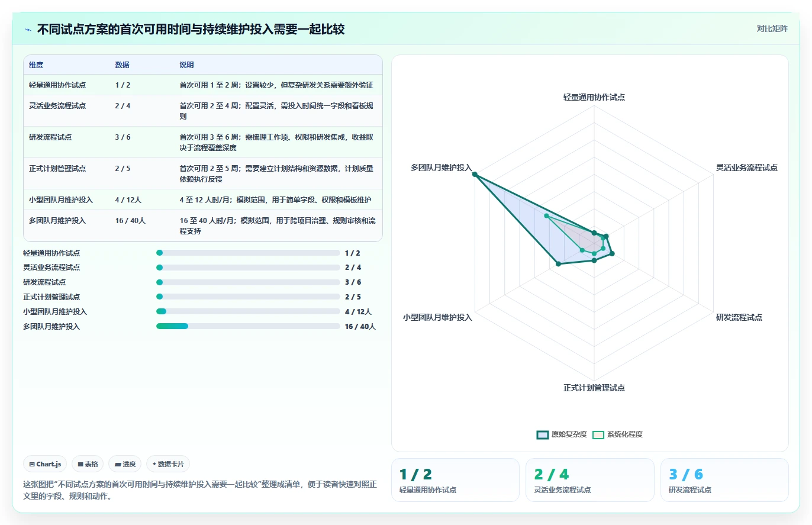The height and width of the screenshot is (525, 812).
Task: Select 灵活业务流程试点 in the table's 维度 column
Action: [x=57, y=106]
